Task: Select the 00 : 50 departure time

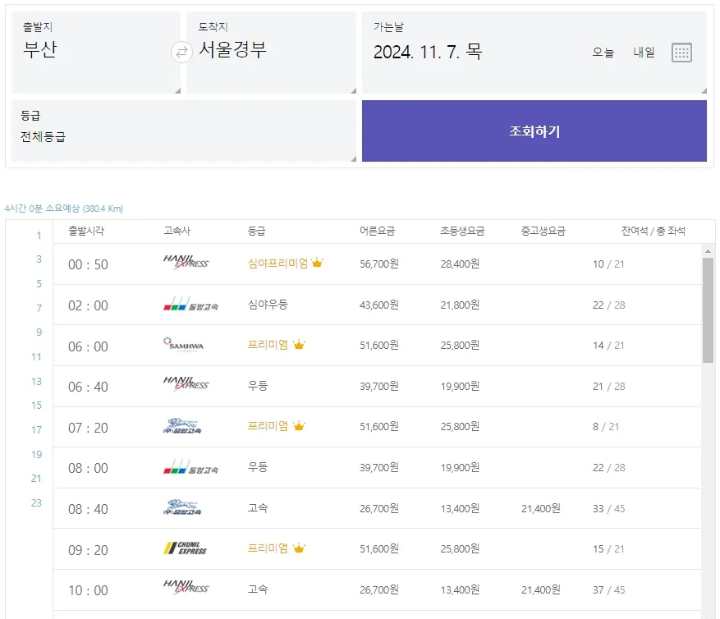Action: tap(88, 264)
